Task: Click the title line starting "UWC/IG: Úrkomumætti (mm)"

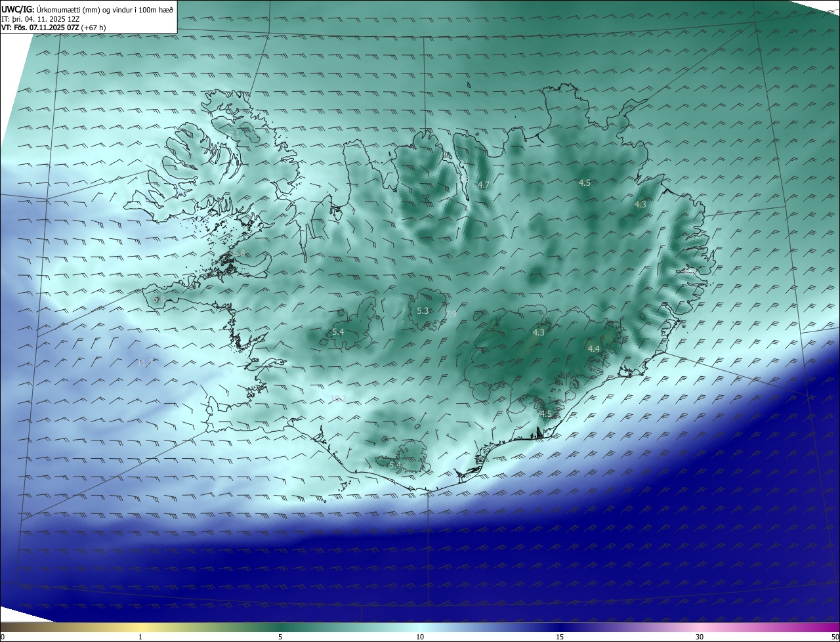Action: pyautogui.click(x=87, y=10)
